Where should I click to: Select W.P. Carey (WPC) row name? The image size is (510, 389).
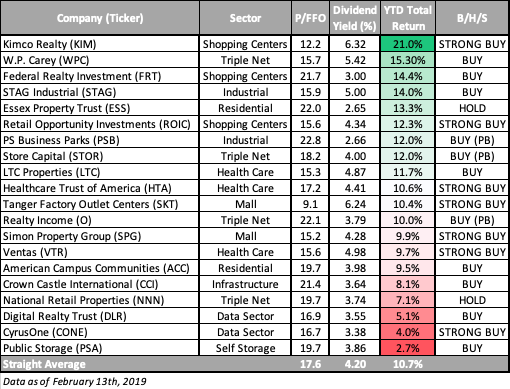46,60
